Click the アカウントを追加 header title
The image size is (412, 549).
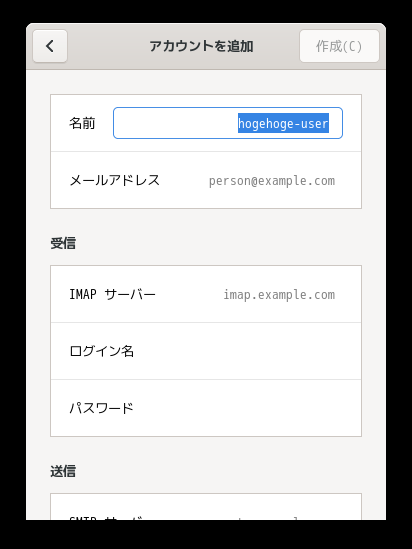coord(201,46)
